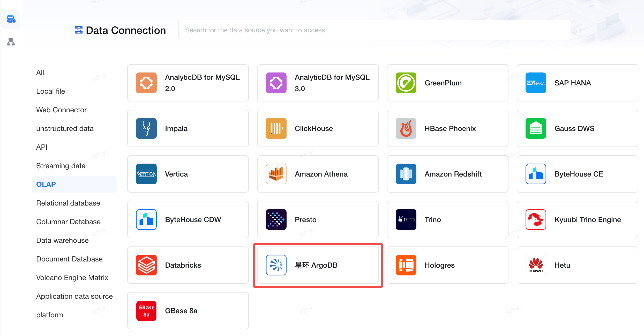The height and width of the screenshot is (336, 644).
Task: Select the SAP HANA card
Action: pyautogui.click(x=577, y=83)
